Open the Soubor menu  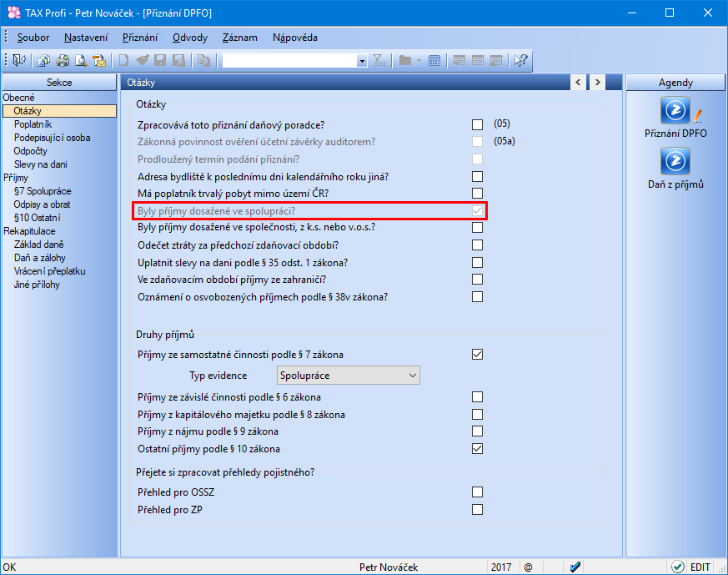(33, 38)
